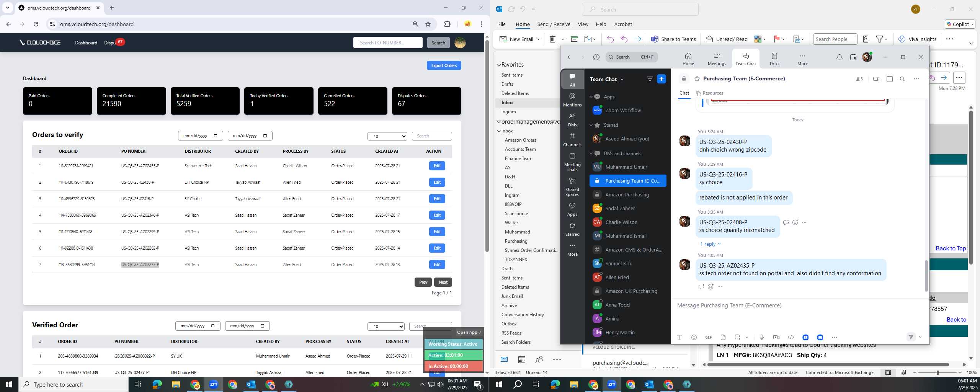Open Outlook Send / Receive menu
980x392 pixels.
point(554,24)
